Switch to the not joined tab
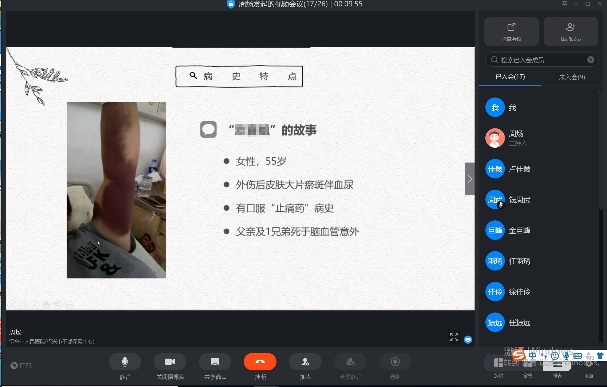This screenshot has height=387, width=607. point(572,77)
